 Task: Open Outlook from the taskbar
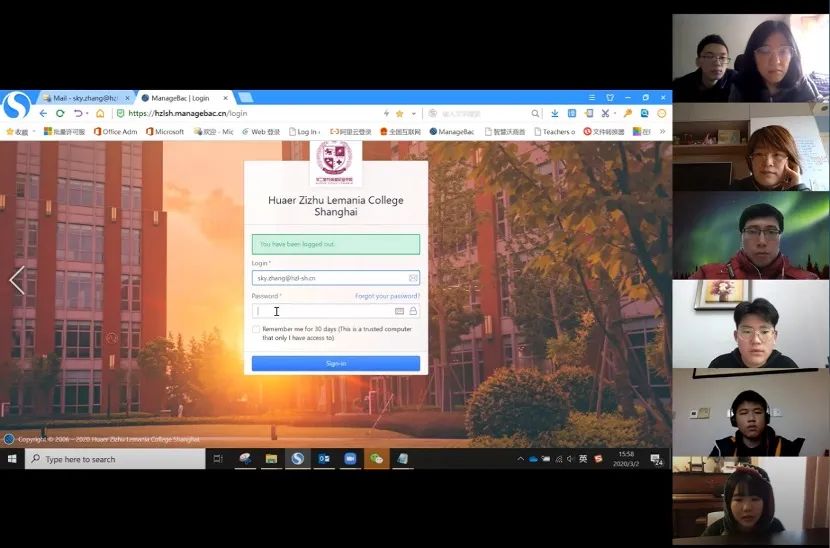click(324, 459)
